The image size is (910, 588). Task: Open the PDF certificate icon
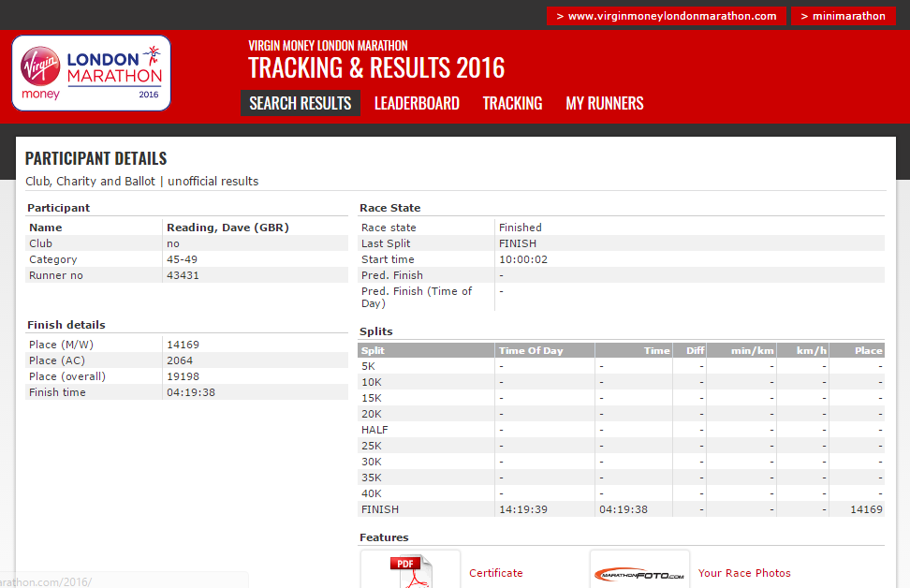pos(411,570)
